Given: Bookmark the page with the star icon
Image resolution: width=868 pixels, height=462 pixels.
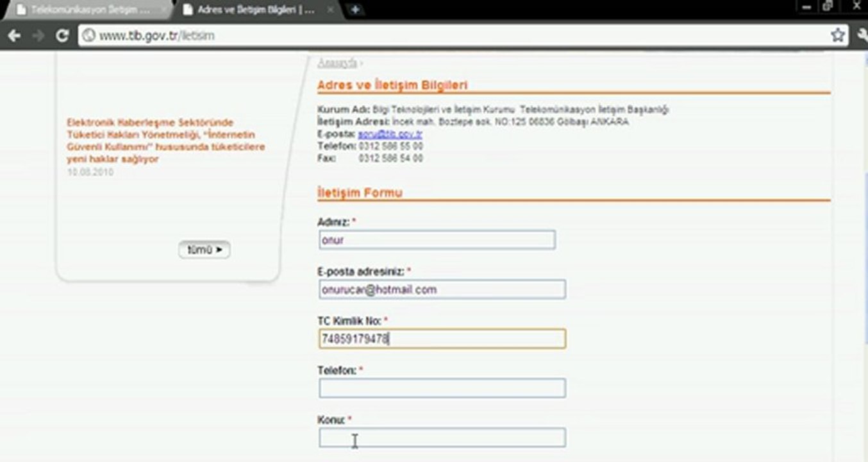Looking at the screenshot, I should pyautogui.click(x=837, y=36).
